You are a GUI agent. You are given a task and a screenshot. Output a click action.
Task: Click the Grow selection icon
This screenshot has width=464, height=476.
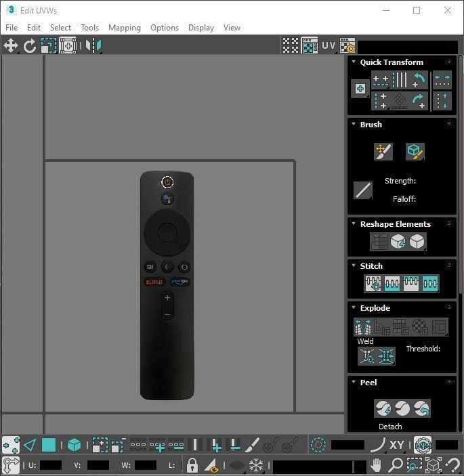click(x=100, y=446)
